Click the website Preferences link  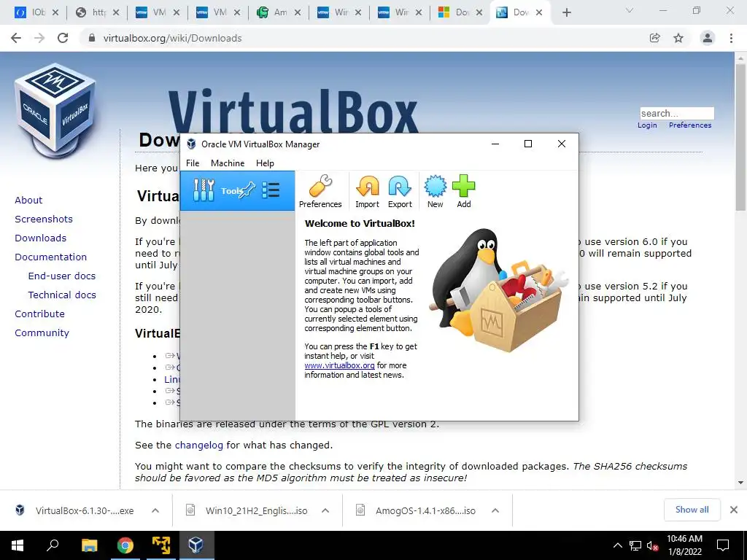click(690, 125)
